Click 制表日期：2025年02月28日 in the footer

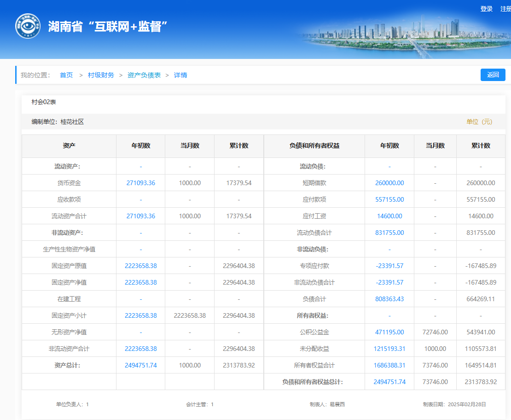coord(454,404)
